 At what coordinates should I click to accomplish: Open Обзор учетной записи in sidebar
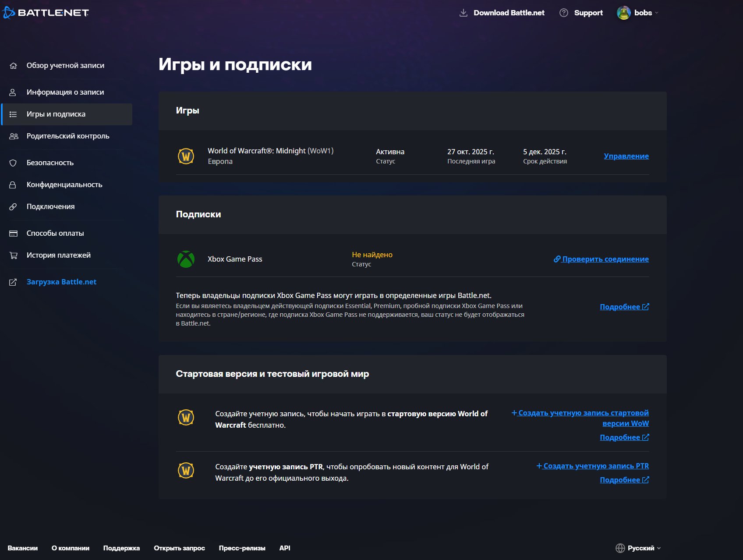[x=65, y=66]
